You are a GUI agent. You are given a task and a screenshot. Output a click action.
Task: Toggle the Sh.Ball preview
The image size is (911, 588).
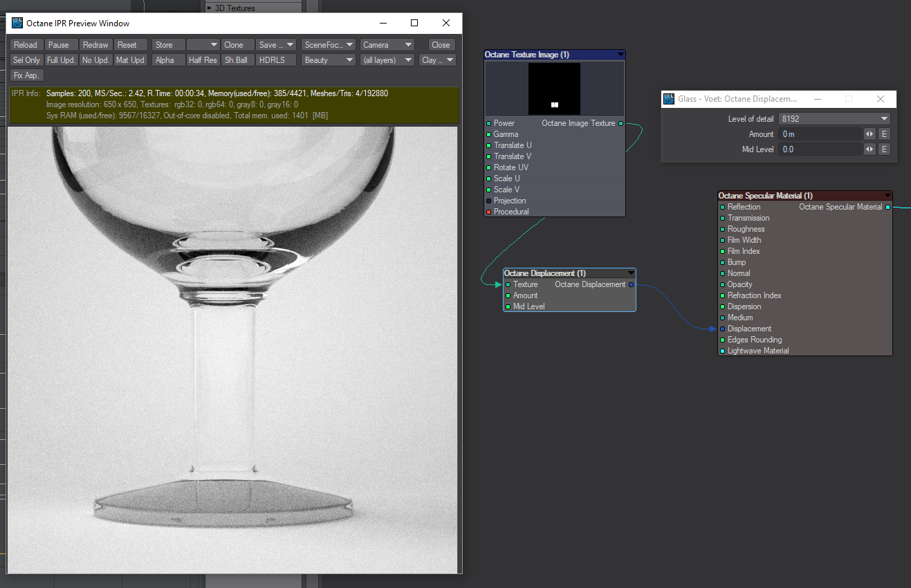pos(238,60)
